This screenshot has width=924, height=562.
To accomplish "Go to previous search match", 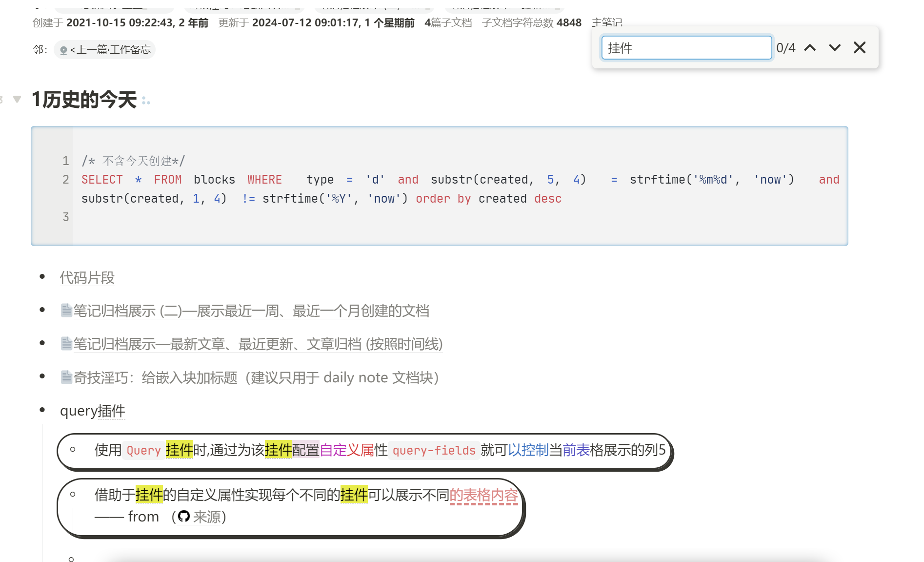I will coord(810,48).
